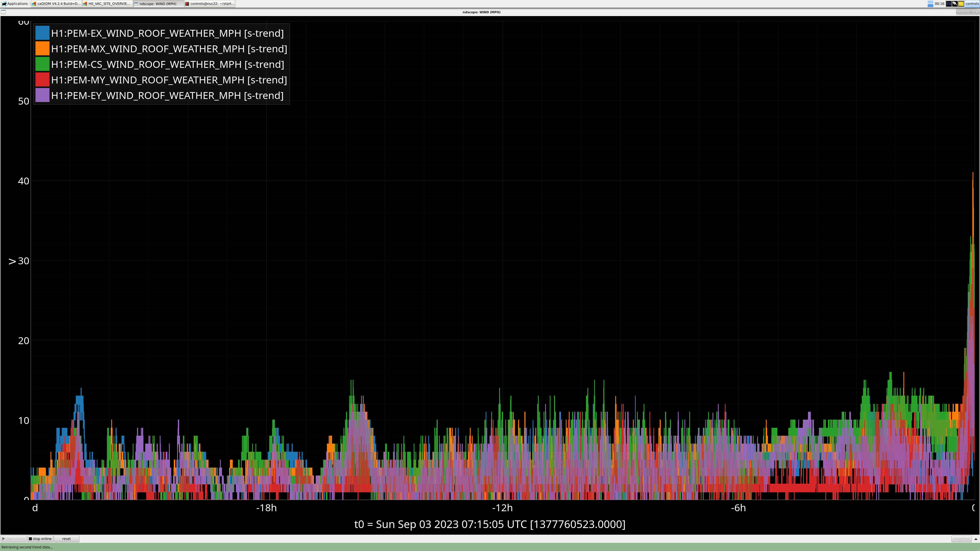Open the controls@nuc22 terminal taskbar entry
Image resolution: width=980 pixels, height=551 pixels.
click(210, 4)
